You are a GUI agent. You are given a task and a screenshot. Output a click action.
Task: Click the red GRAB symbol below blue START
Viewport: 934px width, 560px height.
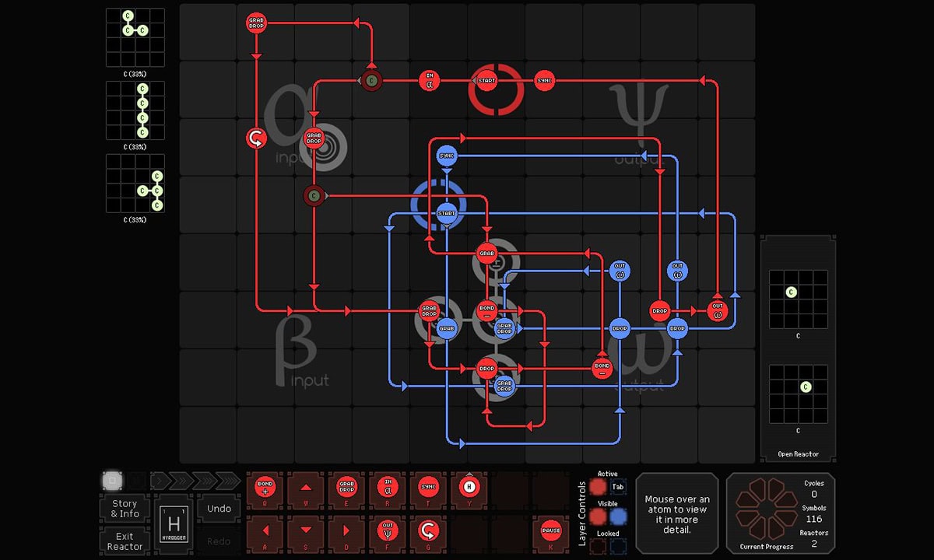486,253
